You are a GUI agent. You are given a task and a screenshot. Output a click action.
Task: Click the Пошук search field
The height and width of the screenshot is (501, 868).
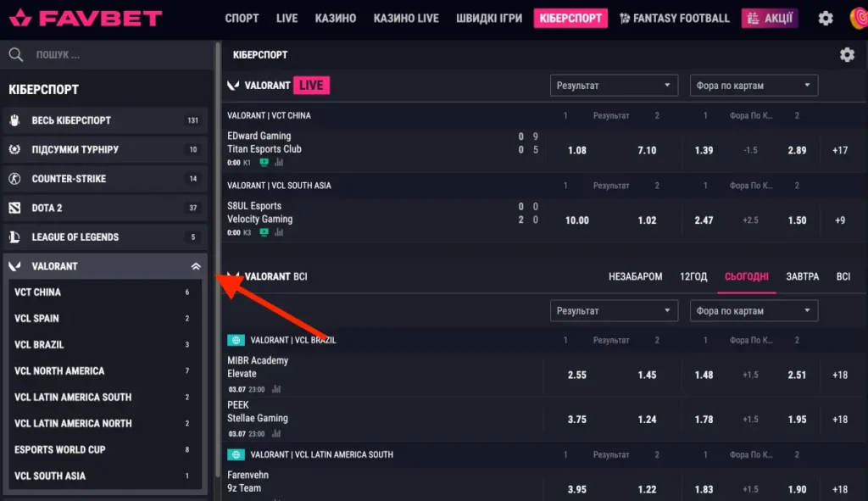tap(107, 54)
